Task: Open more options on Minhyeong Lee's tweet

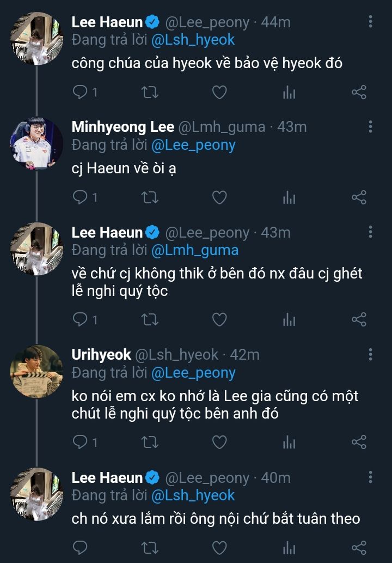Action: (370, 127)
